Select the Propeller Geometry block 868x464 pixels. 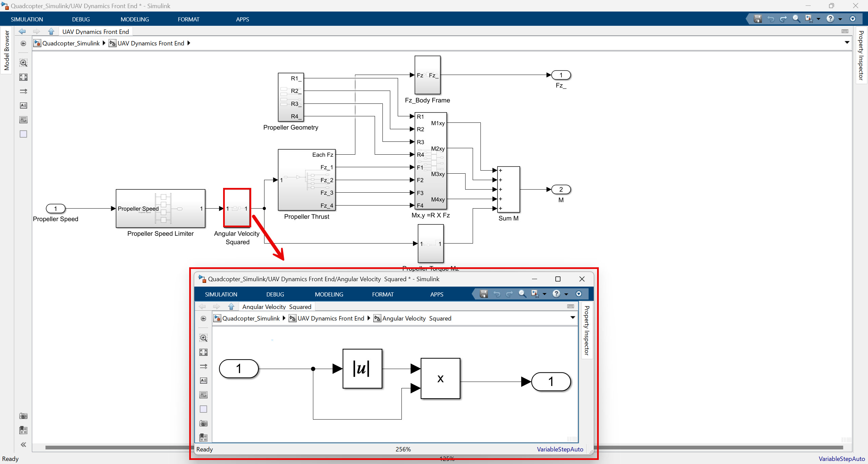click(291, 97)
